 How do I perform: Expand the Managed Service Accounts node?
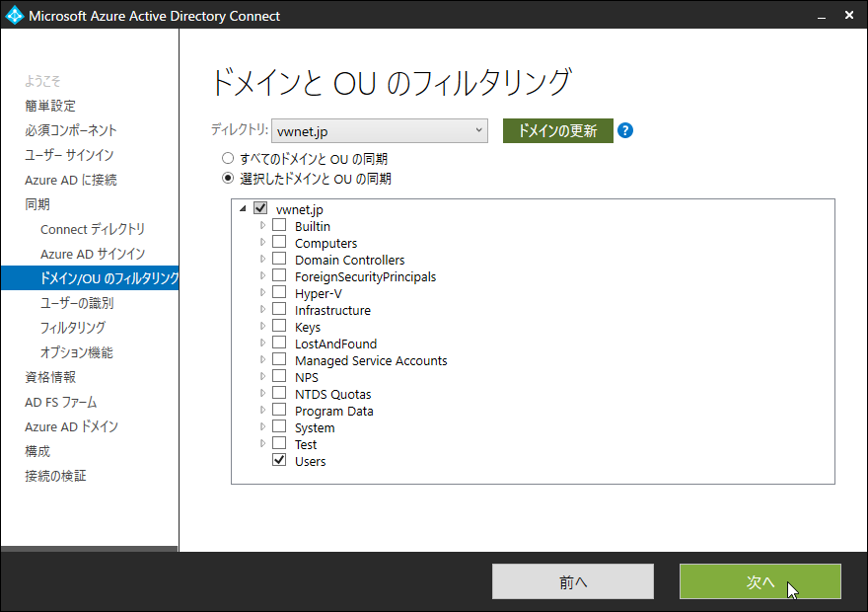(x=263, y=359)
